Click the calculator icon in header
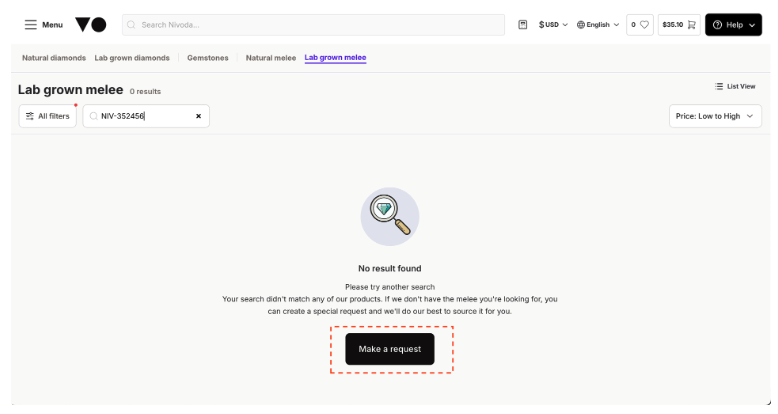This screenshot has width=778, height=414. [x=522, y=24]
